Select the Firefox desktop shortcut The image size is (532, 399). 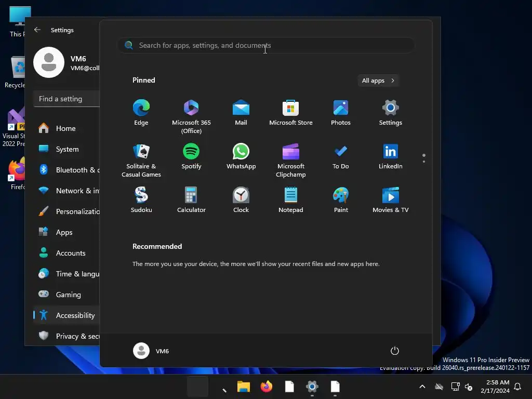(16, 173)
